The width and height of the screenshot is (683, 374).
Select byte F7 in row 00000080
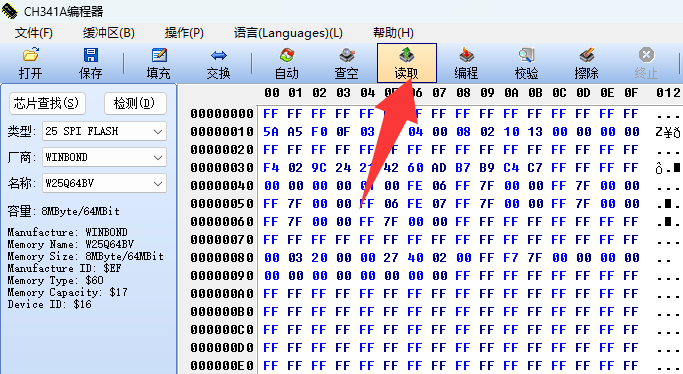coord(511,258)
